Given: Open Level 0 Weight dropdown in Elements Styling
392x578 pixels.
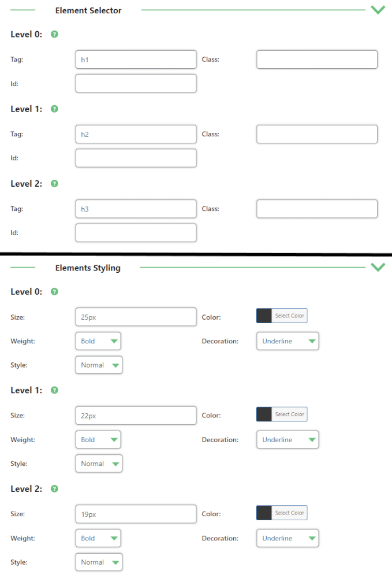Looking at the screenshot, I should pyautogui.click(x=98, y=342).
